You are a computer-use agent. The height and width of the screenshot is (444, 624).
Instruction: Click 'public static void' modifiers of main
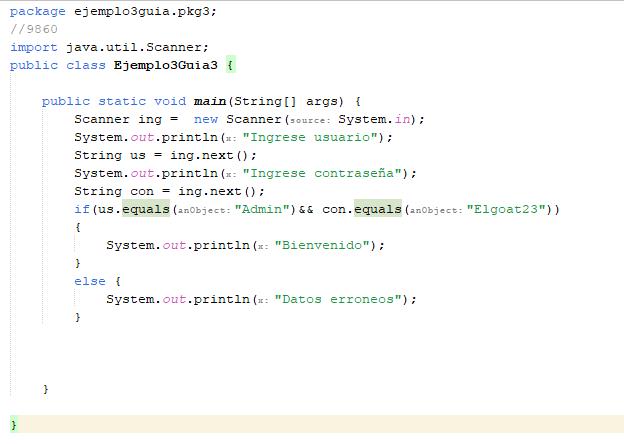click(x=114, y=101)
